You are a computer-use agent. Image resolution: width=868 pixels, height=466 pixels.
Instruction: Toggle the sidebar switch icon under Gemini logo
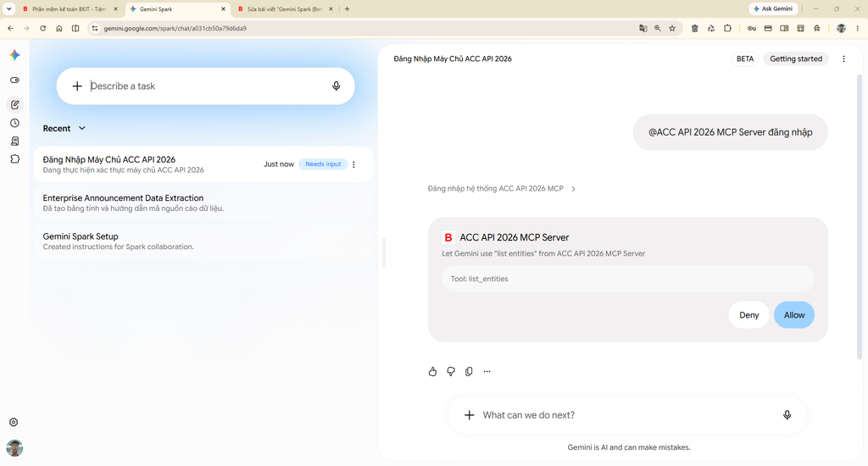point(15,80)
